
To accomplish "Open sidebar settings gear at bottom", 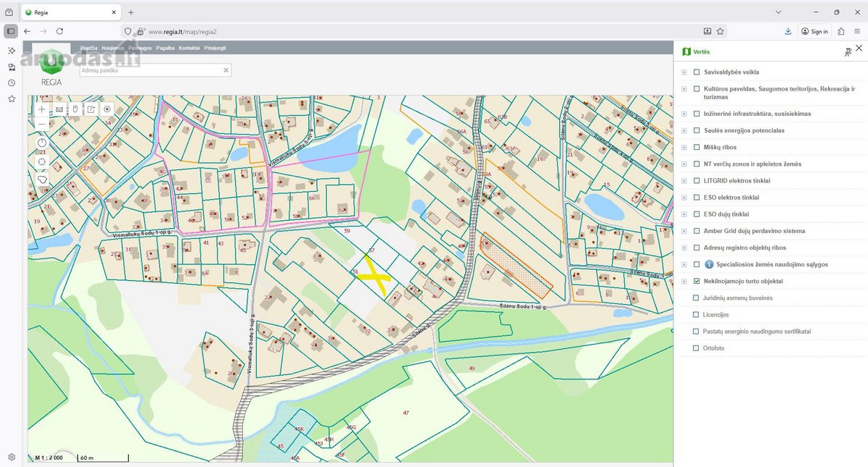I will [x=12, y=457].
